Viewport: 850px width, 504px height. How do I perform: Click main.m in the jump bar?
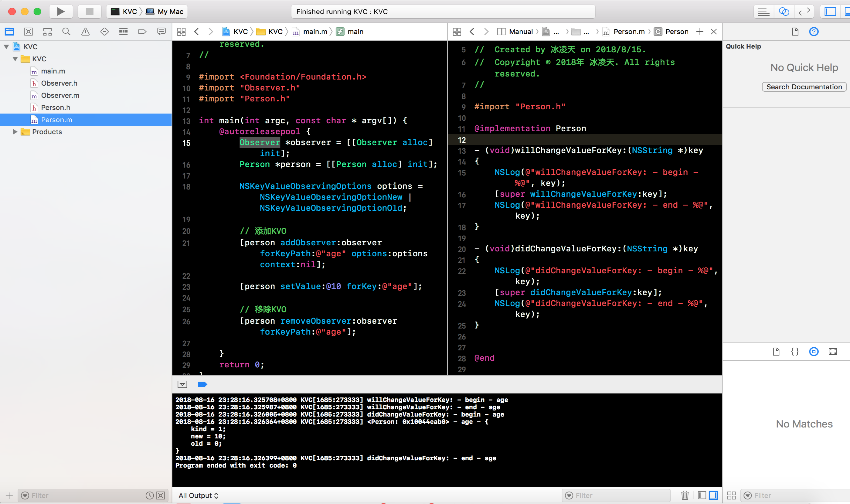314,32
